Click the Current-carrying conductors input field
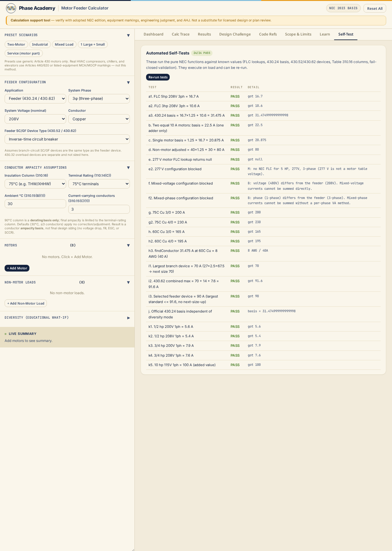392x551 pixels. [99, 209]
